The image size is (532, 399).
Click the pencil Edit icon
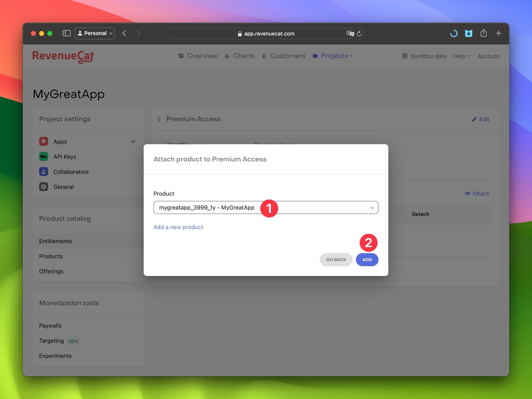(474, 119)
